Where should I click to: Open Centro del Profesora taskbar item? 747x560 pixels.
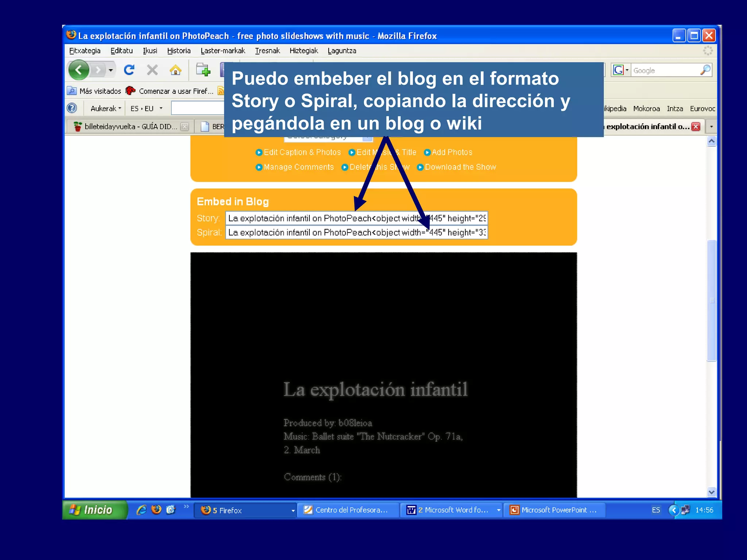(348, 510)
